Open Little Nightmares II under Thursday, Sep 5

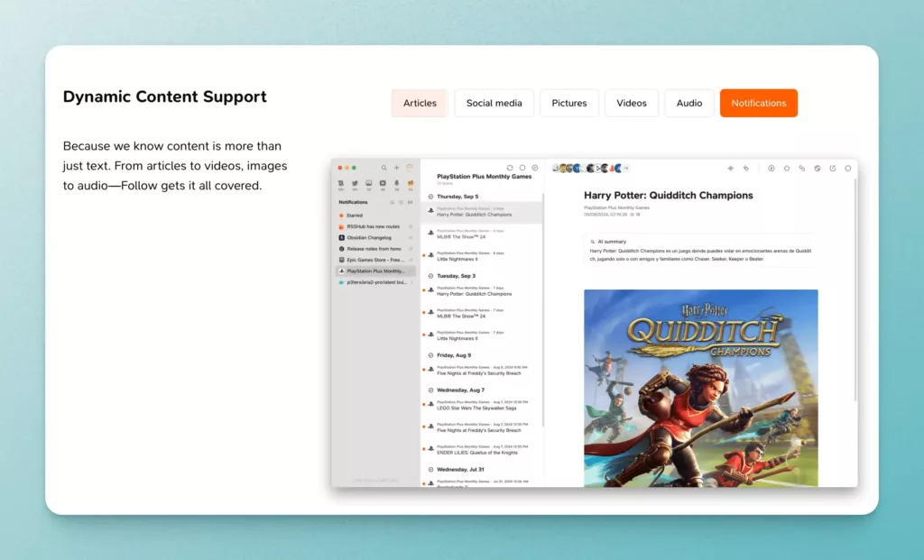482,256
